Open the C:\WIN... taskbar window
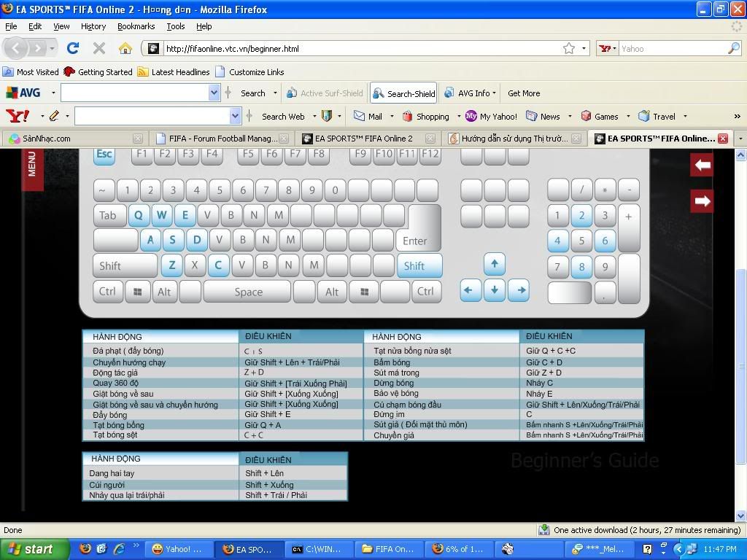The height and width of the screenshot is (560, 747). pos(318,549)
